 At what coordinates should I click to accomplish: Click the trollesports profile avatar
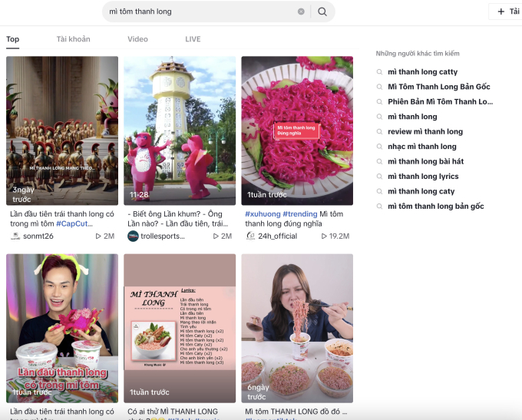[x=133, y=236]
